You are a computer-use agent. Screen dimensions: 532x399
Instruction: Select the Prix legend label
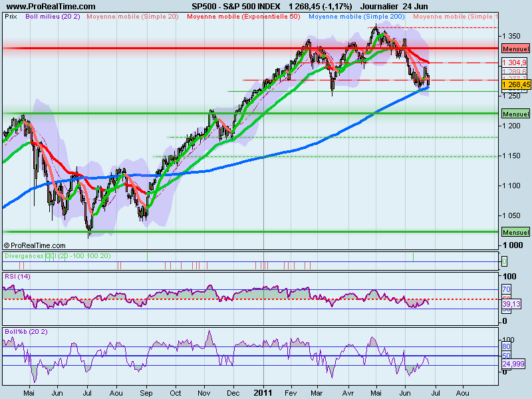[x=11, y=16]
